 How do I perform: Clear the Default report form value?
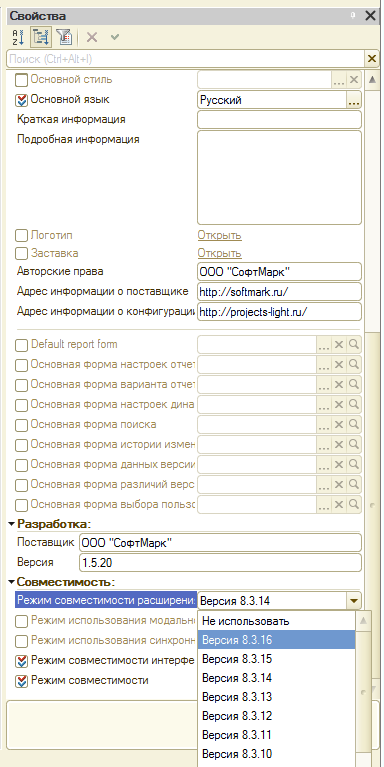[x=339, y=345]
